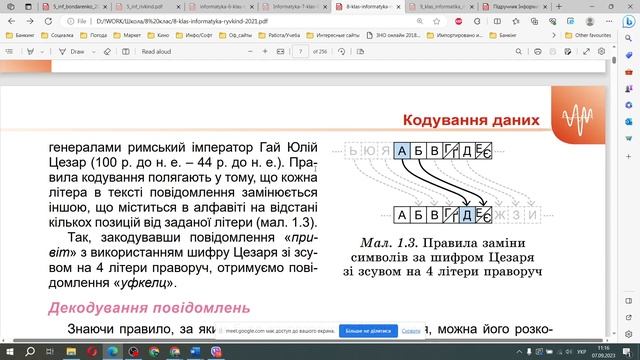This screenshot has height=360, width=640.
Task: Open the Кино bookmarks folder
Action: click(158, 36)
